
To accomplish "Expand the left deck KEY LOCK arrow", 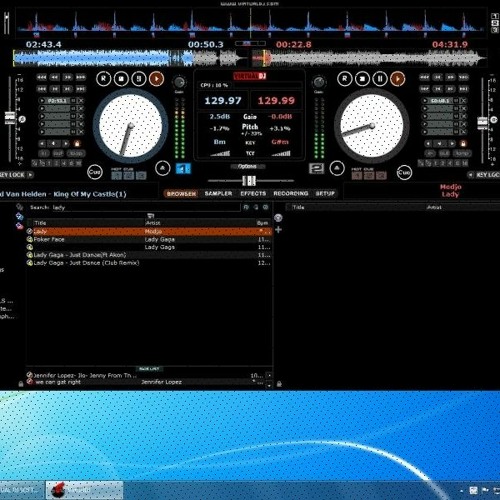I will 30,175.
